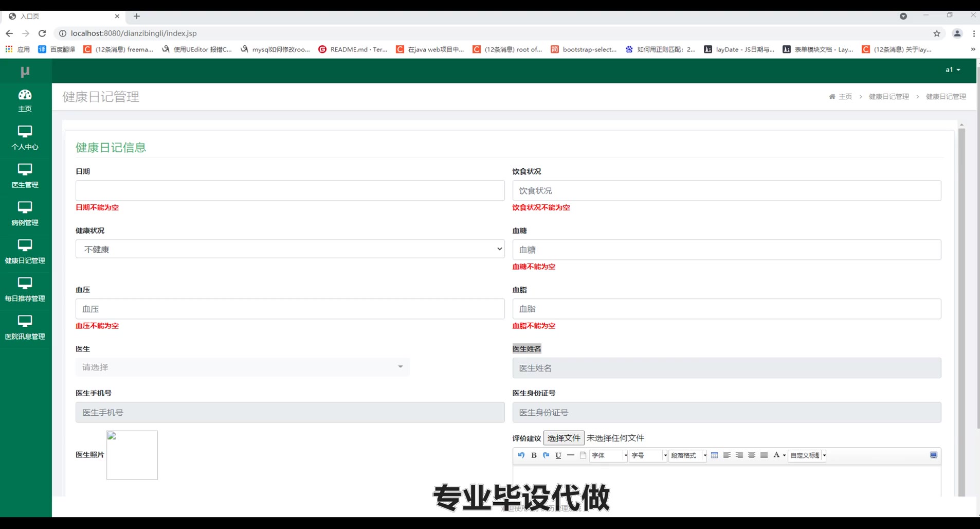Show more bookmarks chevron
Screen dimensions: 980x529
(973, 49)
